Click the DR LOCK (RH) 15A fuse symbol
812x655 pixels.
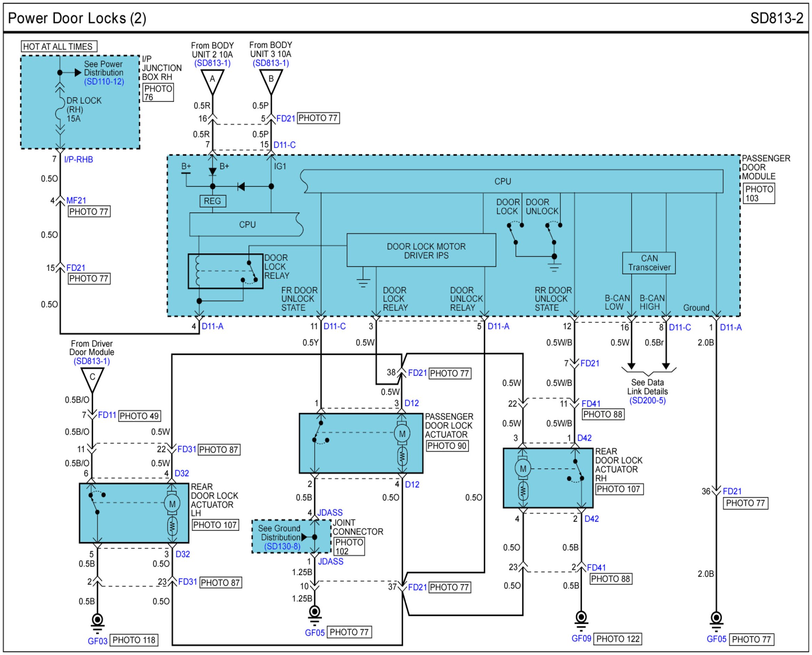[x=59, y=110]
